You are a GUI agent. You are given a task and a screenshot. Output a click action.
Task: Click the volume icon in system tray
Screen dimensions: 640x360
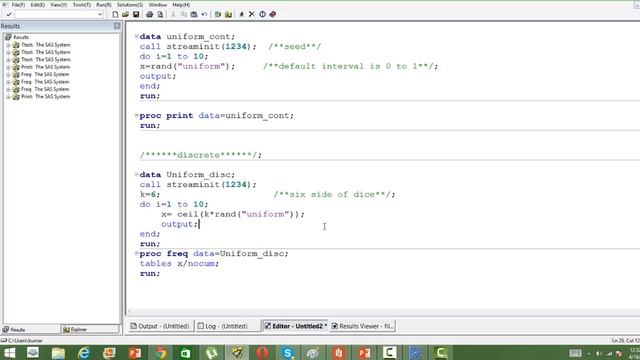pyautogui.click(x=599, y=353)
